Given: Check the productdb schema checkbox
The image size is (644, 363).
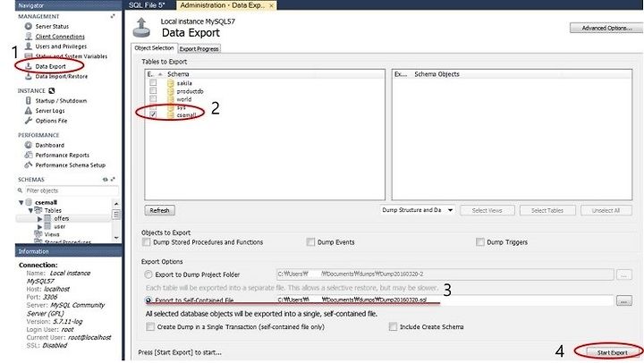Looking at the screenshot, I should [153, 91].
